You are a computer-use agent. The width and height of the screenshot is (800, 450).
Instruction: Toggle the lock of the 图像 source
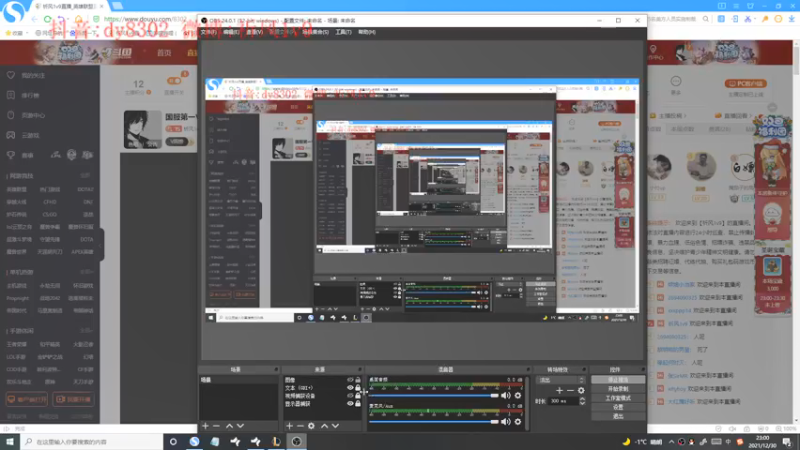358,380
